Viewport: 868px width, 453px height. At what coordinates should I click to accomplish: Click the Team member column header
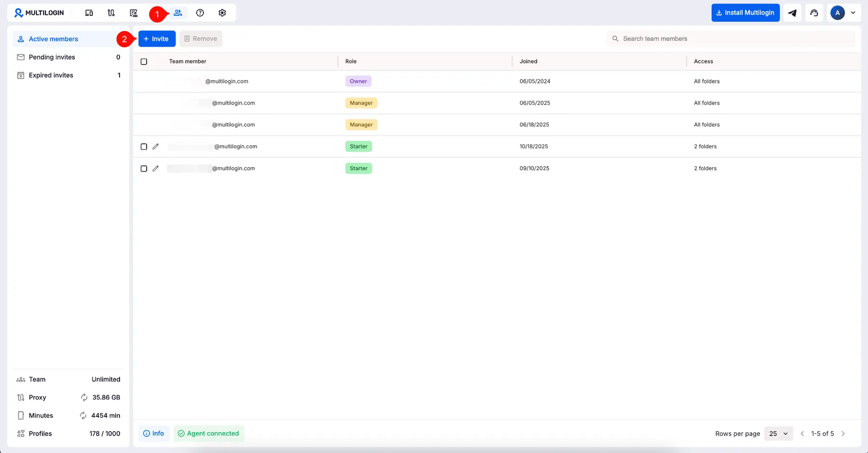tap(188, 61)
